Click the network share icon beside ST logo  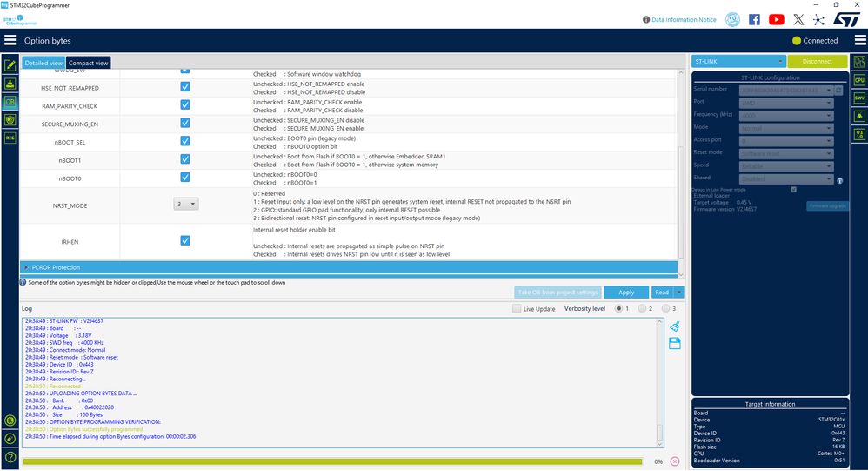coord(818,20)
